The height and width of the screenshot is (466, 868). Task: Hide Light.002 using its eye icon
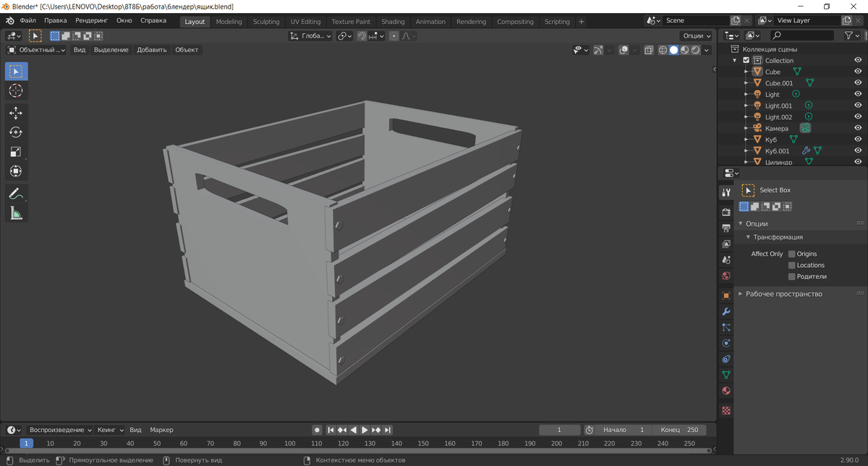pos(858,116)
